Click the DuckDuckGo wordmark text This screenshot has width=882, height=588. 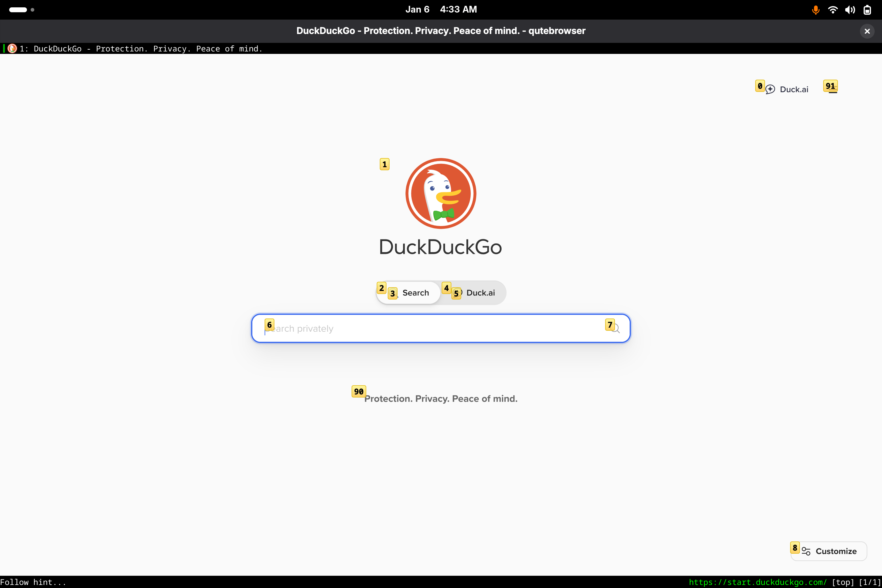tap(441, 247)
